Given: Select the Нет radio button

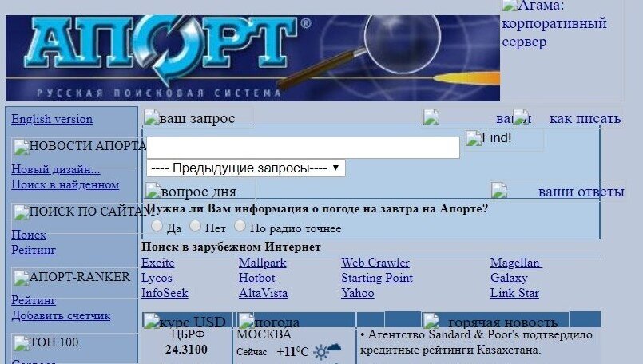Looking at the screenshot, I should pos(195,226).
